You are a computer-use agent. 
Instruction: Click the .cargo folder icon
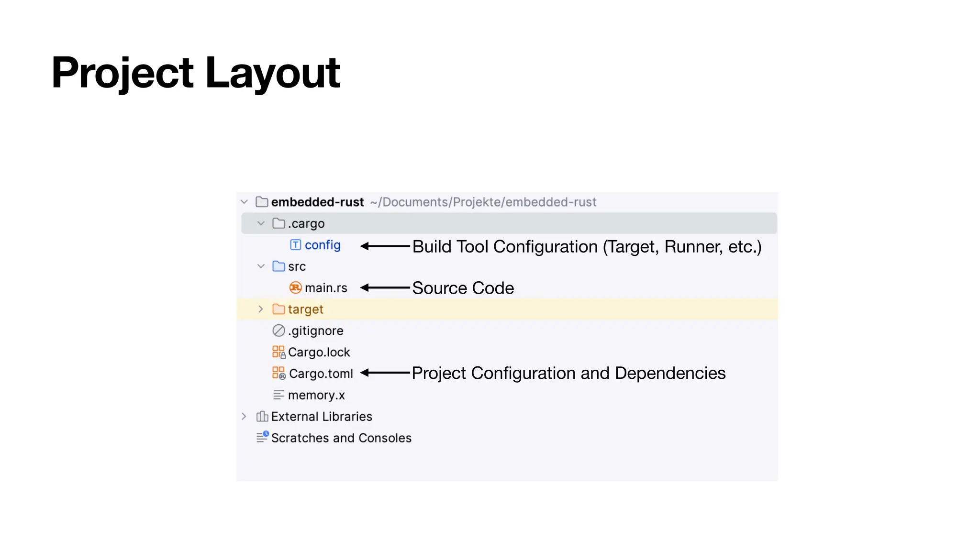click(278, 223)
